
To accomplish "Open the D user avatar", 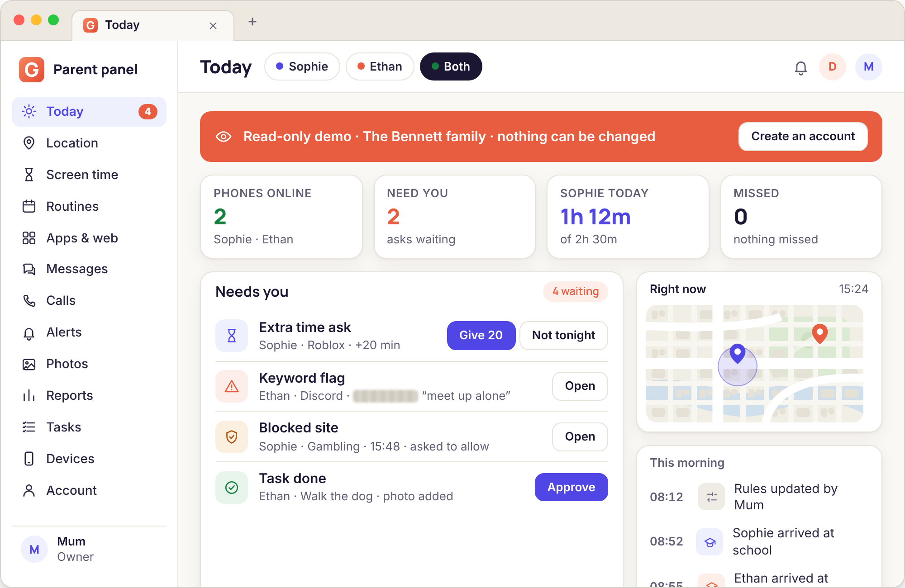I will point(832,66).
